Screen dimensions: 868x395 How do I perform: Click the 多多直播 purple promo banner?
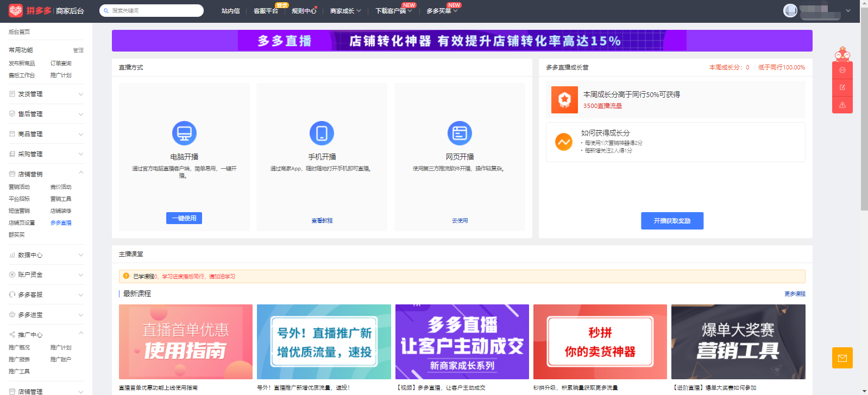(462, 41)
